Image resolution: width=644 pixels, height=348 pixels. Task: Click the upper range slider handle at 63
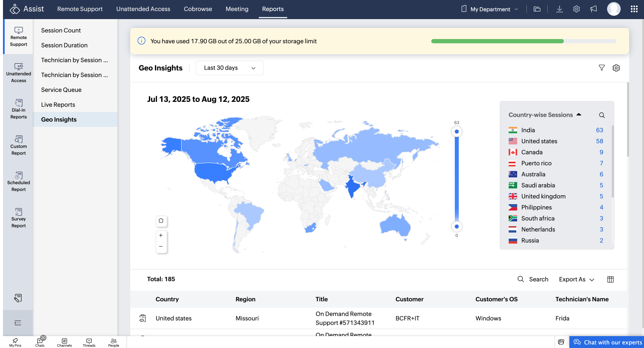(456, 132)
